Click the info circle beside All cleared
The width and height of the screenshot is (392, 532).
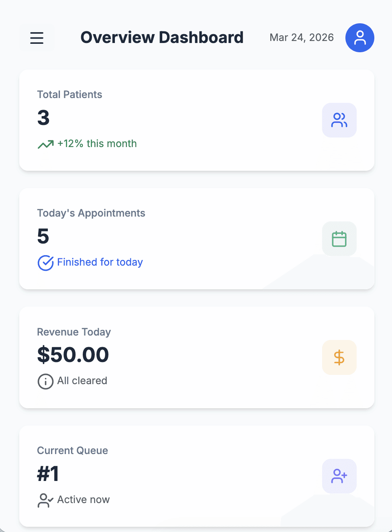(45, 381)
